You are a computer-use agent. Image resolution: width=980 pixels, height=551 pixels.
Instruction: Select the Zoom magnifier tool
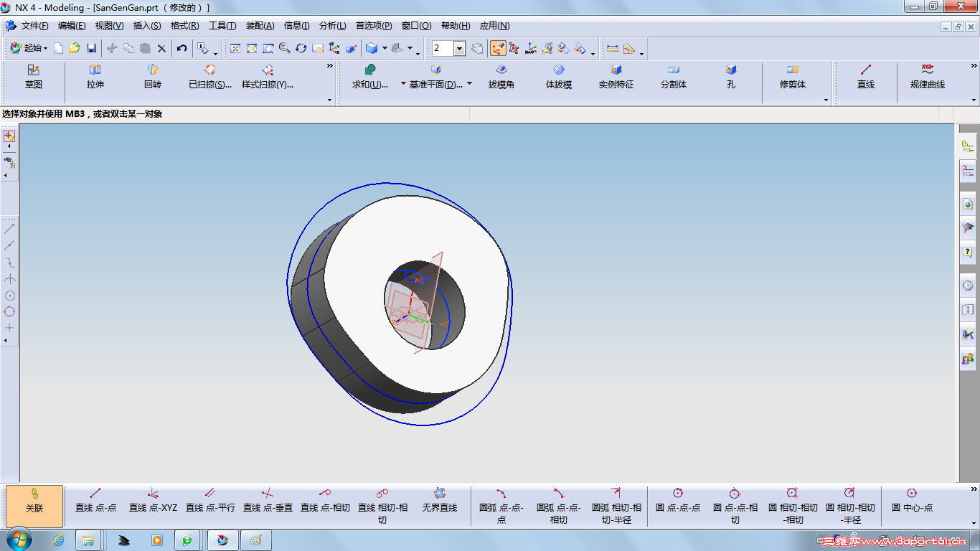(285, 48)
